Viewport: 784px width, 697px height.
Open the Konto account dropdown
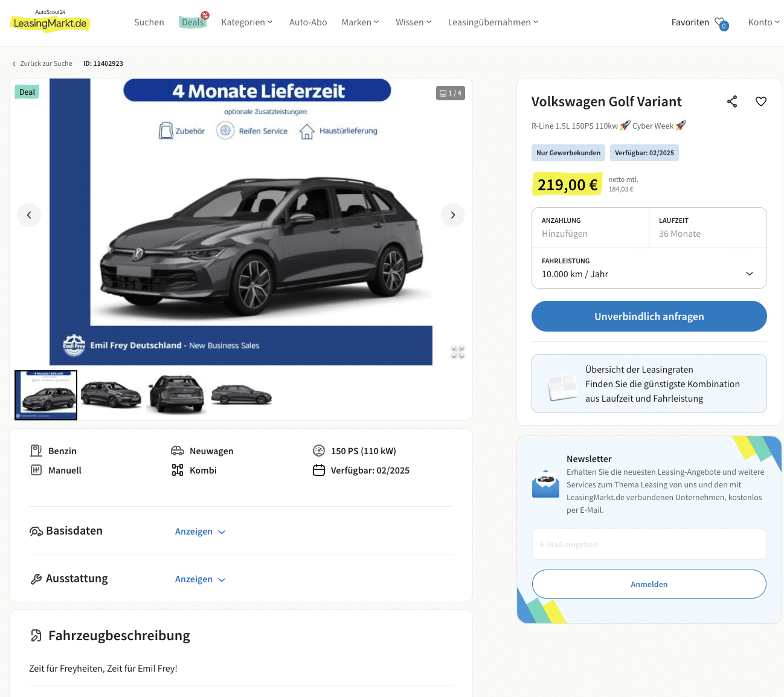[x=764, y=22]
